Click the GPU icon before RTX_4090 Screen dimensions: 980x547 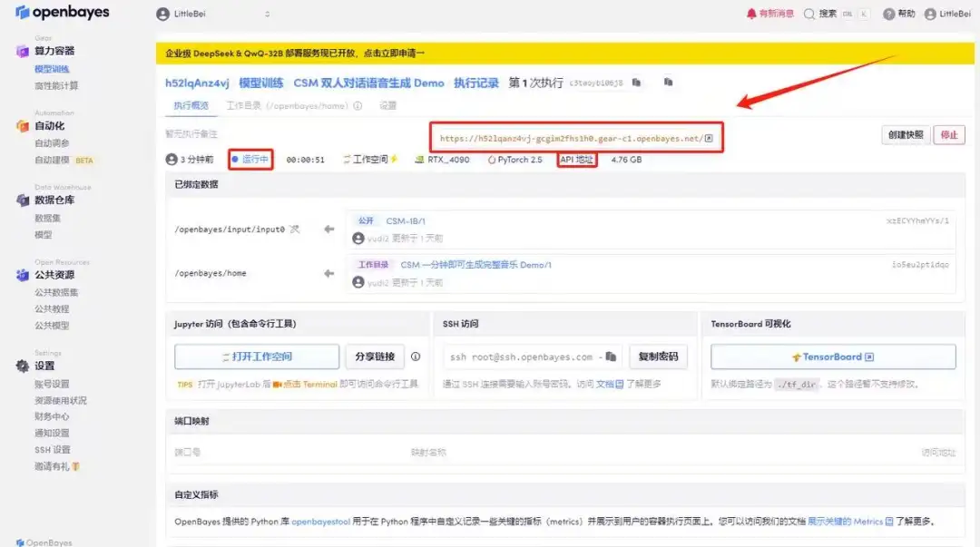tap(419, 160)
